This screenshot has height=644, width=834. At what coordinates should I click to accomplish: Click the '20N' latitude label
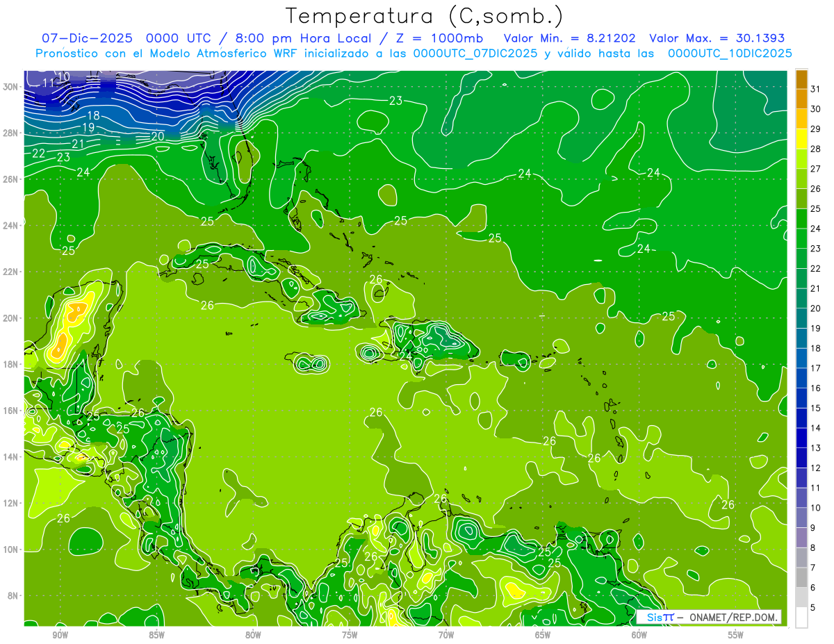(10, 318)
